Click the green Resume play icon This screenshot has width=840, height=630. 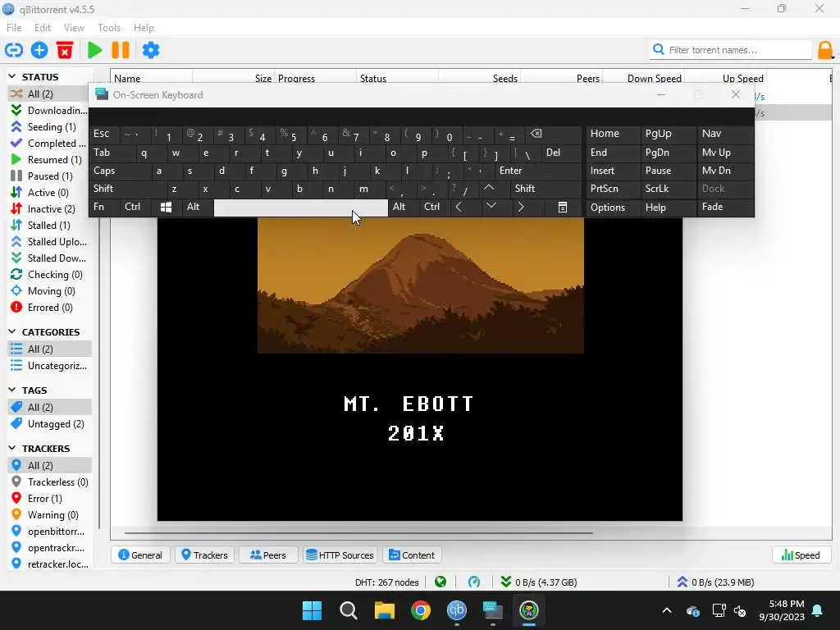[95, 50]
